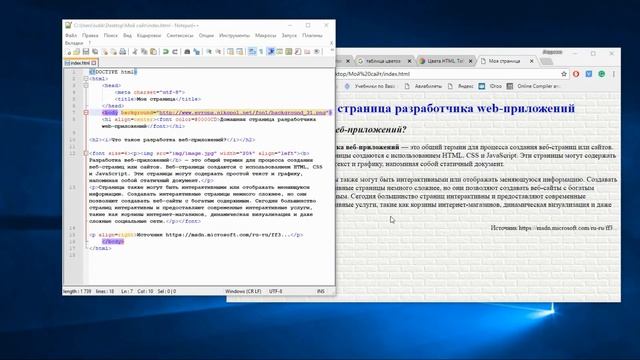Open the Плагины menu
The width and height of the screenshot is (640, 360).
(312, 36)
